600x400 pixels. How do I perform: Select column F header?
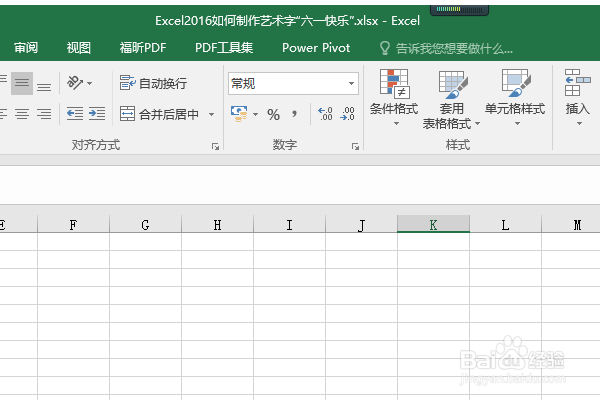[73, 224]
